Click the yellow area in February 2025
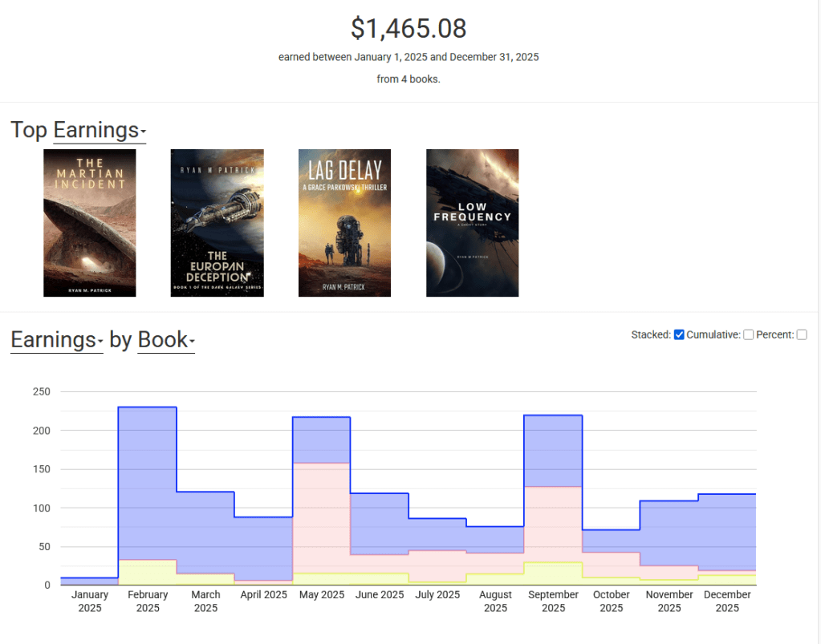This screenshot has height=644, width=821. 148,573
